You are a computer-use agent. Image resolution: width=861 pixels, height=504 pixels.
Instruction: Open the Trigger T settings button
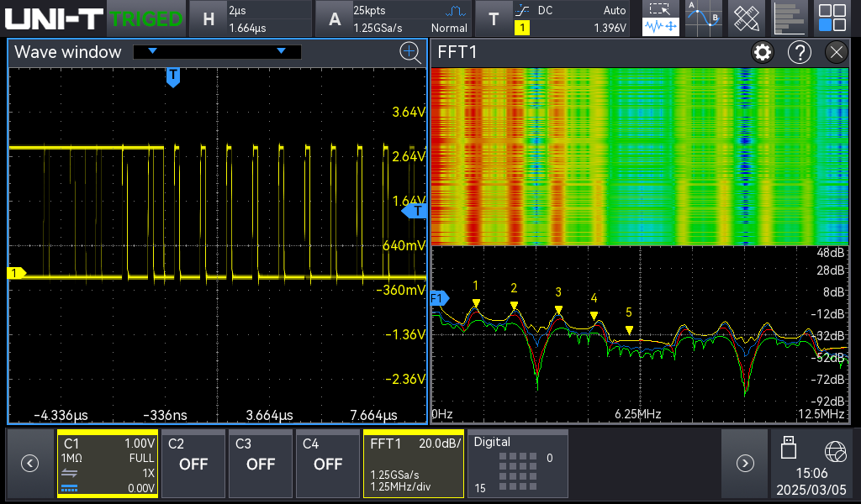(x=494, y=18)
